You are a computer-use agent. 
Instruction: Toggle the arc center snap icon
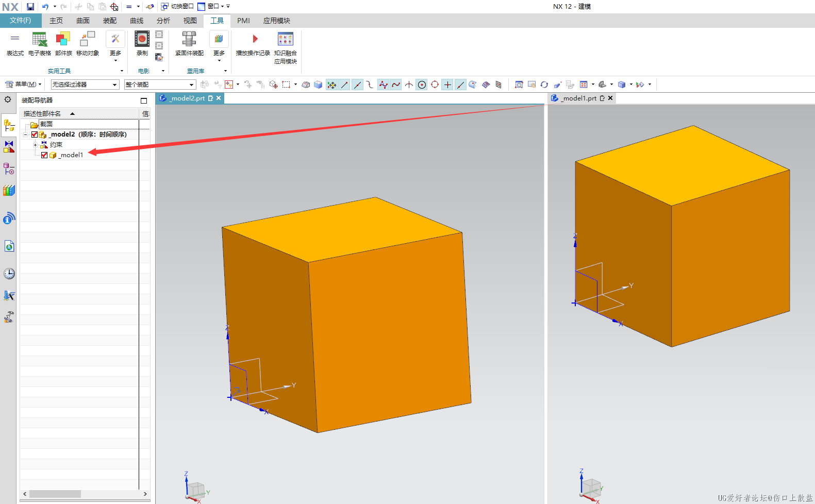pyautogui.click(x=422, y=85)
